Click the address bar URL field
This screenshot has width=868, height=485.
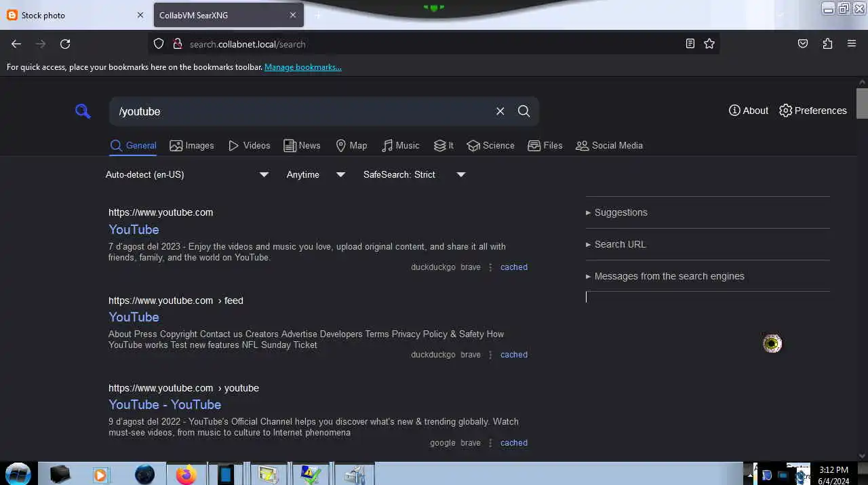tap(434, 44)
